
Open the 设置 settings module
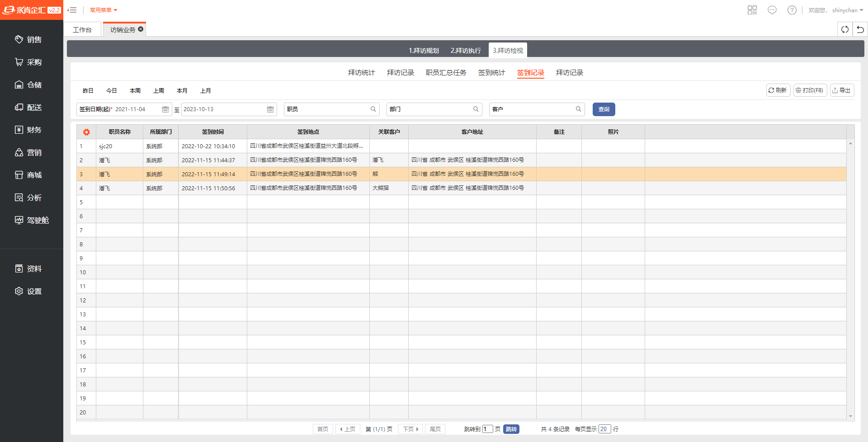28,292
